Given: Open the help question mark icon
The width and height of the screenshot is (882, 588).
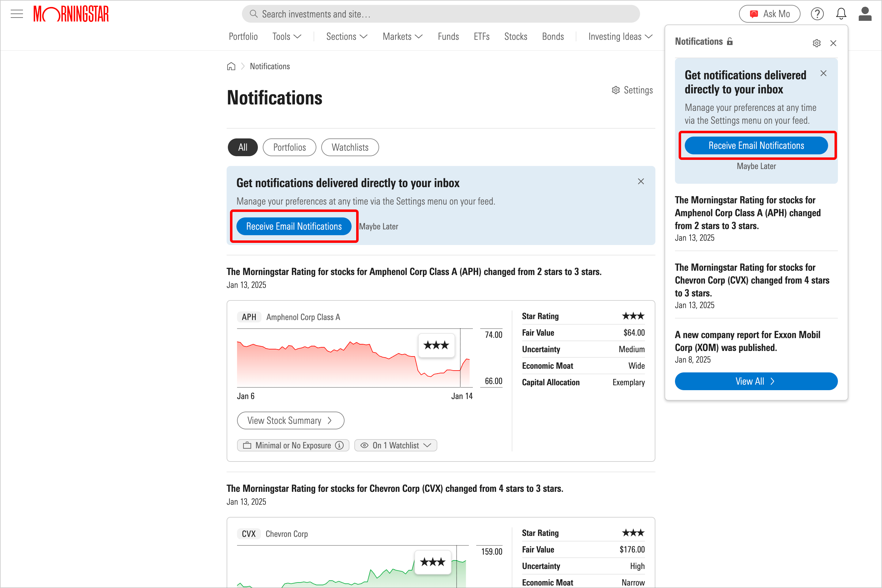Looking at the screenshot, I should click(x=817, y=13).
